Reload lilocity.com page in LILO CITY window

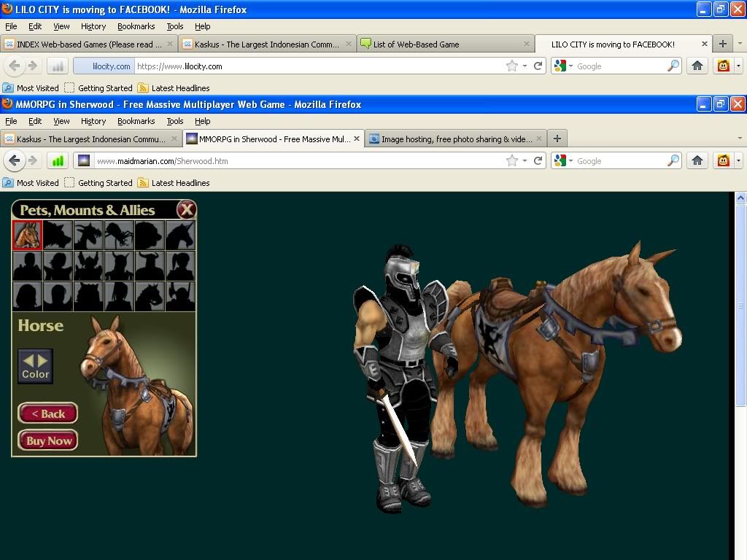538,66
